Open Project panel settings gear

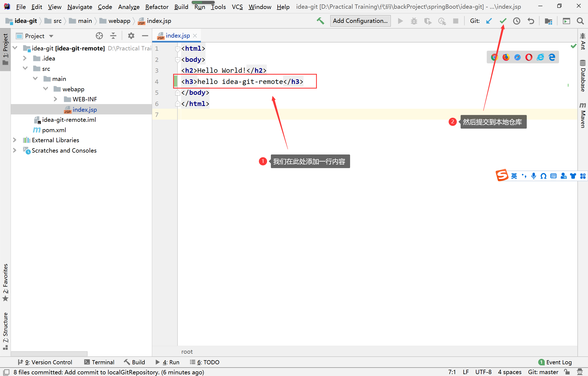[x=131, y=36]
